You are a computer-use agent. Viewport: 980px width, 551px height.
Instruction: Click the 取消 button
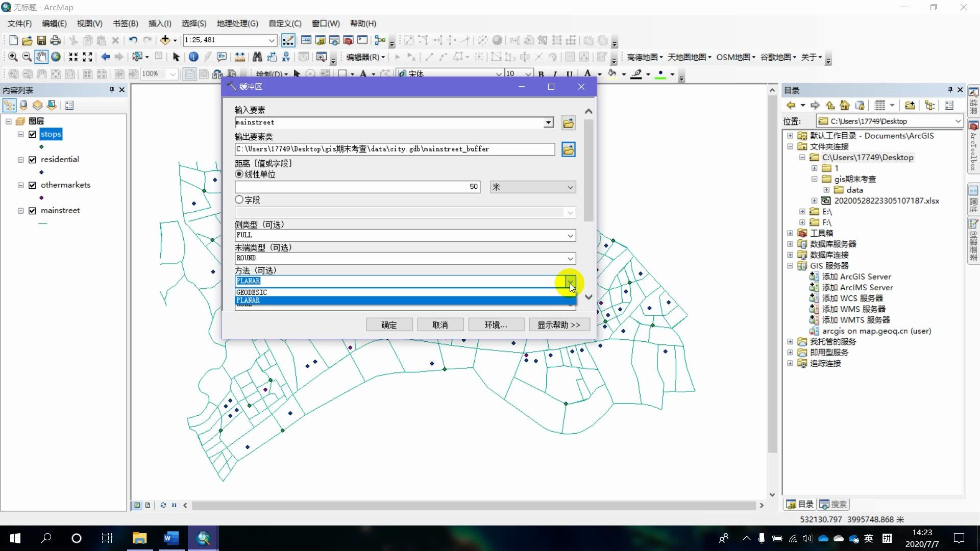(x=440, y=325)
